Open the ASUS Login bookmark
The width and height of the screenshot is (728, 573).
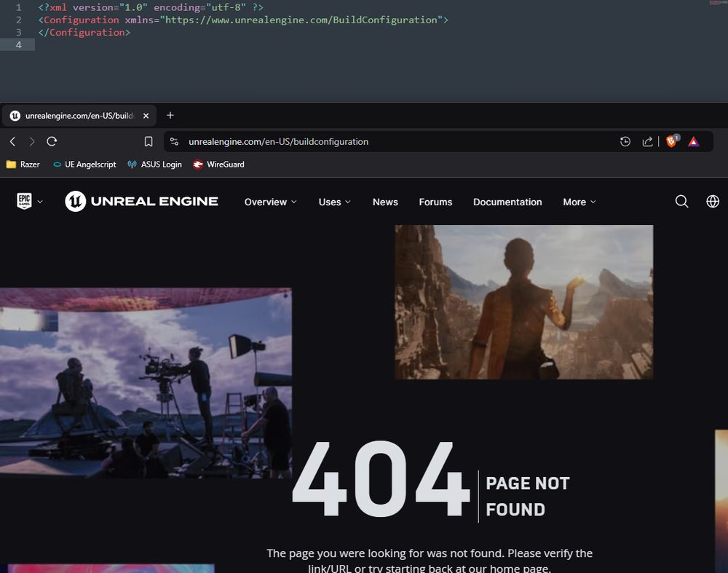154,165
